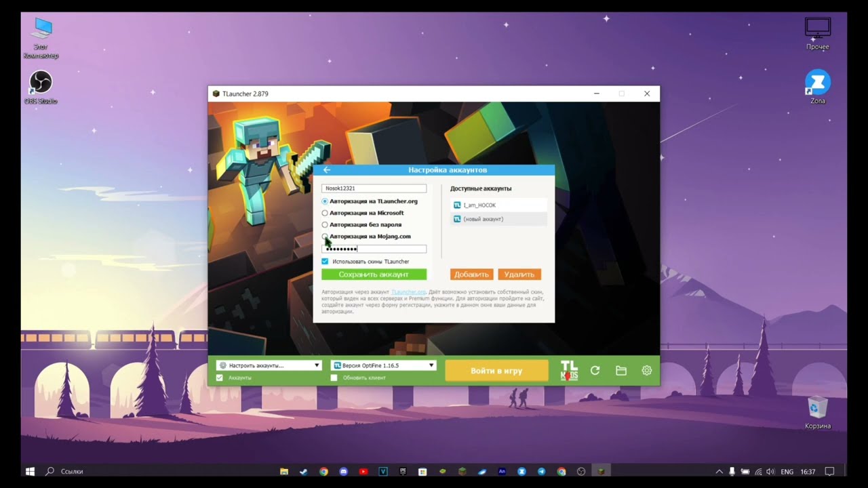Open Telegram from the taskbar
Screen dimensions: 868x488
pos(541,472)
